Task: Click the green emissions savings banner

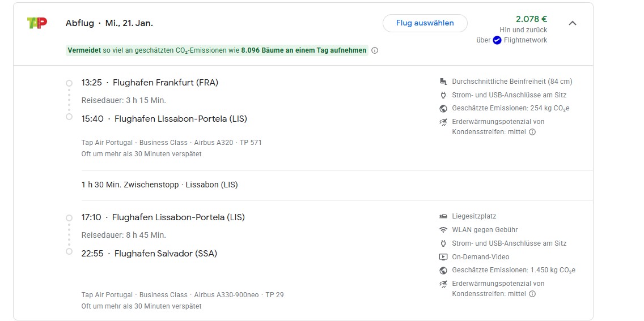Action: pyautogui.click(x=217, y=50)
